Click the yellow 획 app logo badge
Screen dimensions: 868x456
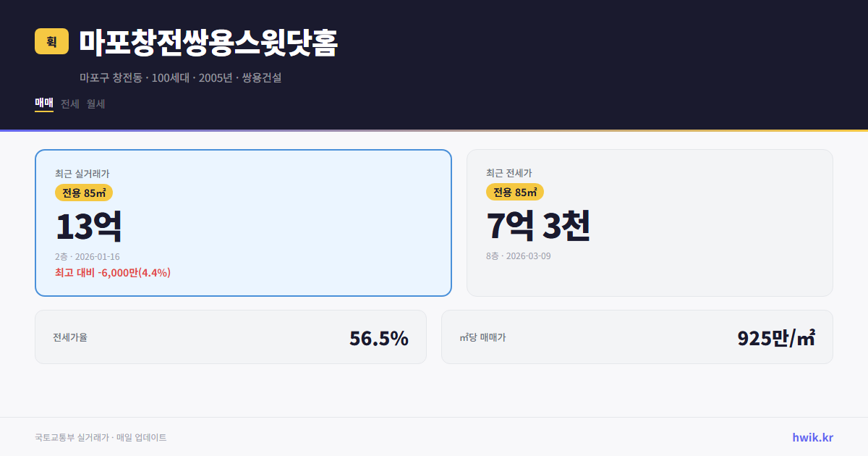(x=48, y=42)
